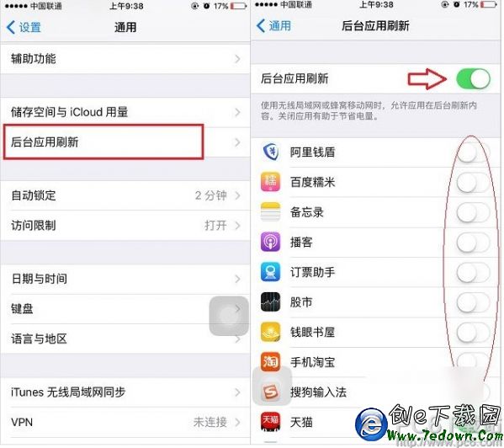Select the 后台应用刷新 menu row
This screenshot has height=448, width=504.
[125, 142]
